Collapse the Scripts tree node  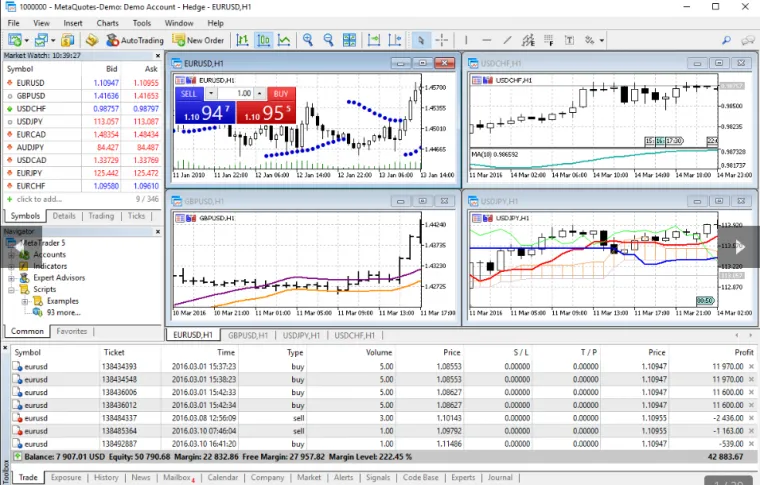tap(11, 290)
